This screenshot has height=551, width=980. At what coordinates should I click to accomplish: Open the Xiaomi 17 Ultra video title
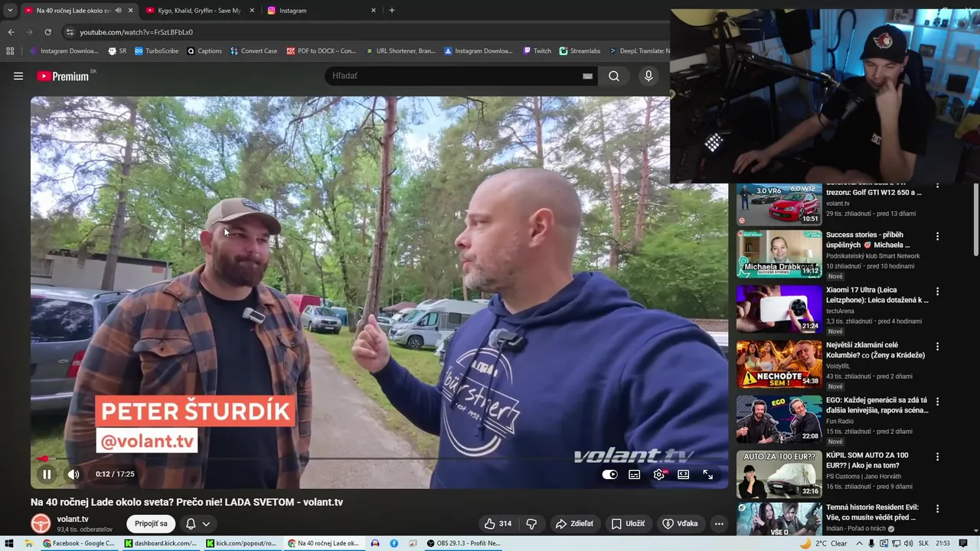pyautogui.click(x=877, y=295)
